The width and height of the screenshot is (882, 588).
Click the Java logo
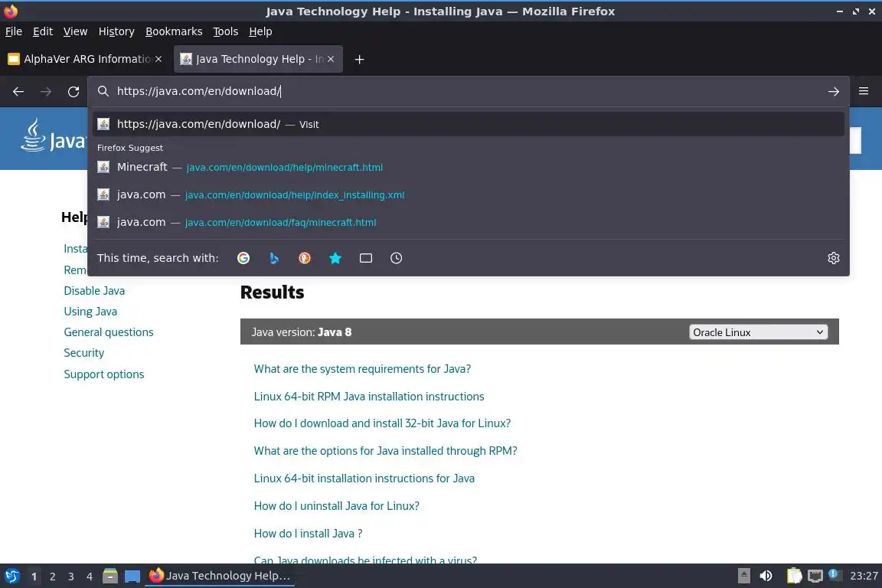point(53,136)
